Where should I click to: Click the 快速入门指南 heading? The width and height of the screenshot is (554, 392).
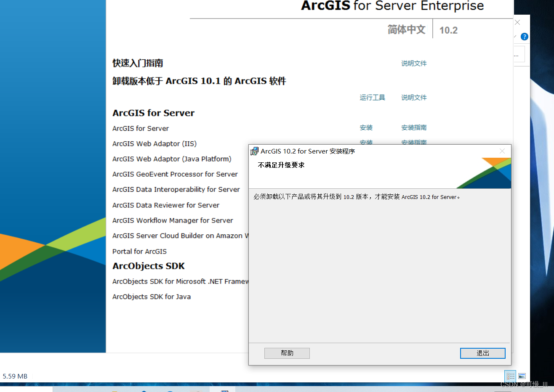(x=138, y=64)
